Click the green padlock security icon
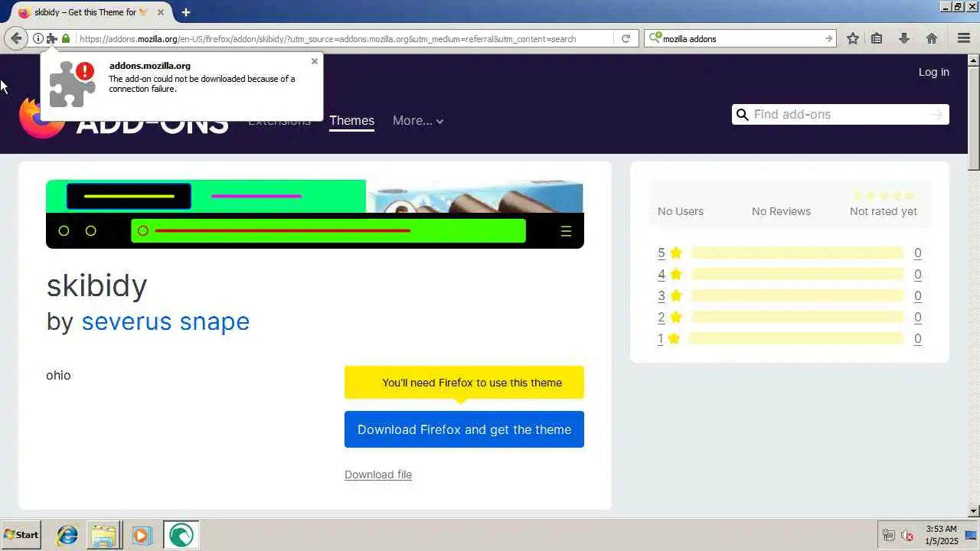Image resolution: width=980 pixels, height=551 pixels. click(66, 38)
